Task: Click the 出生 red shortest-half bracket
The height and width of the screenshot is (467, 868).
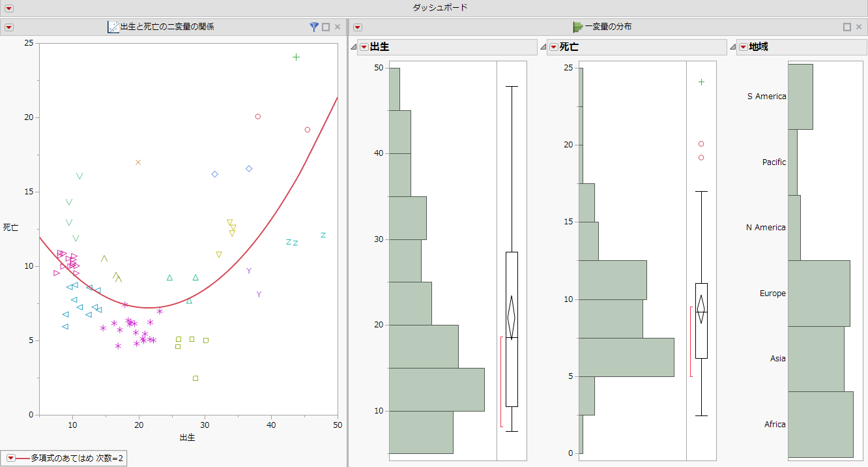Action: [501, 382]
